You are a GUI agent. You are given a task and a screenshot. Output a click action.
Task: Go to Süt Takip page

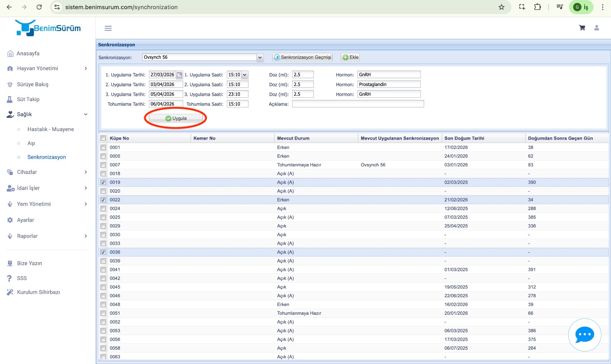28,99
